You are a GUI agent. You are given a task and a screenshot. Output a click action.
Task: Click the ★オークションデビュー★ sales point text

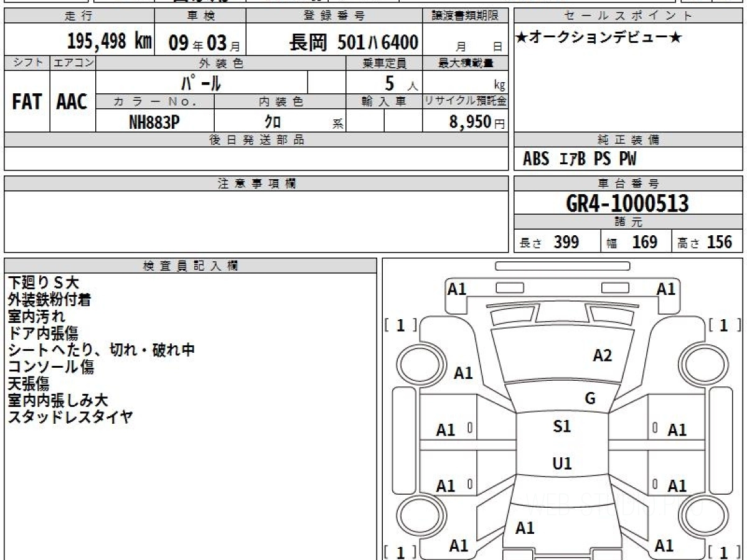point(599,38)
